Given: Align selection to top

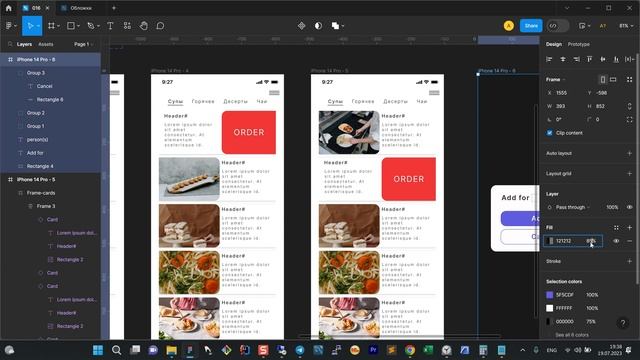Looking at the screenshot, I should [x=589, y=59].
